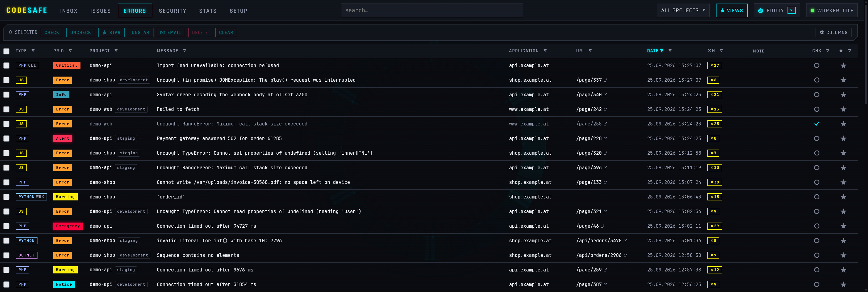868x292 pixels.
Task: Check the Payment gateway answered 502 row box
Action: [6, 139]
